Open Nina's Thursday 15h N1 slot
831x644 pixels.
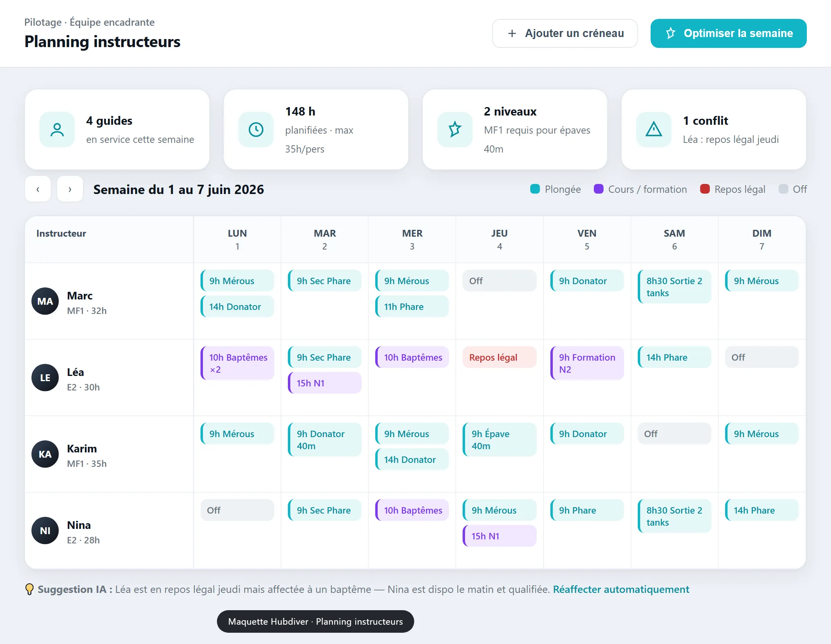(x=500, y=536)
